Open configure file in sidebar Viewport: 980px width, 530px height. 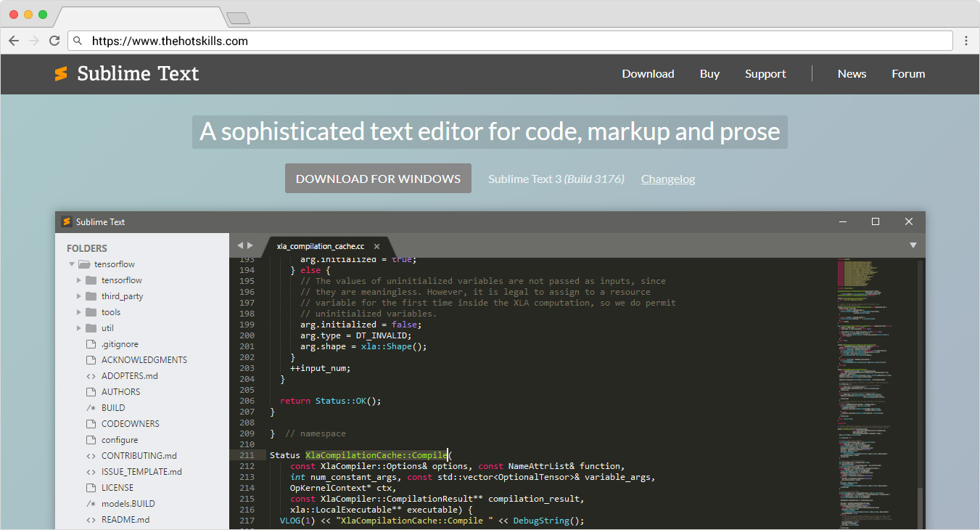(120, 440)
